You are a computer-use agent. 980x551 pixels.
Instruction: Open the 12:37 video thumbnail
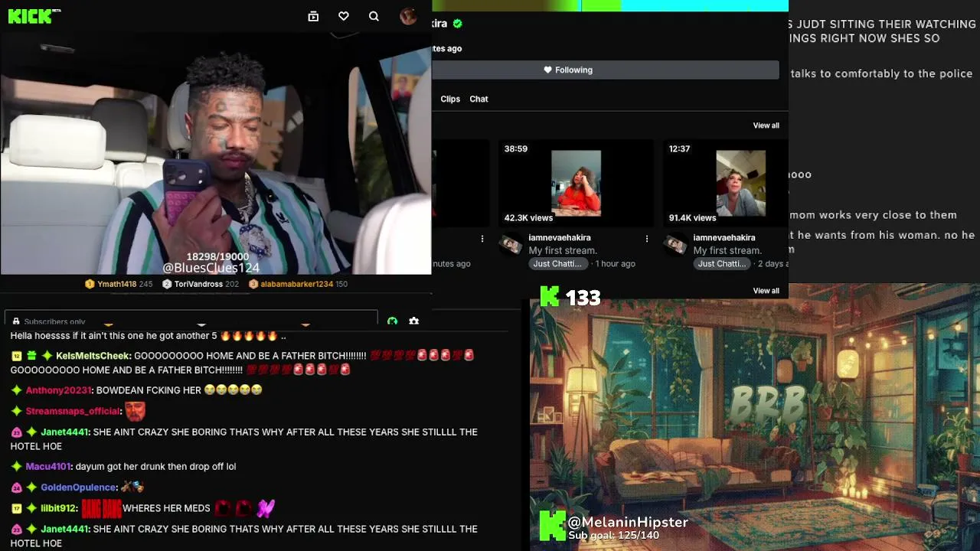click(x=725, y=183)
